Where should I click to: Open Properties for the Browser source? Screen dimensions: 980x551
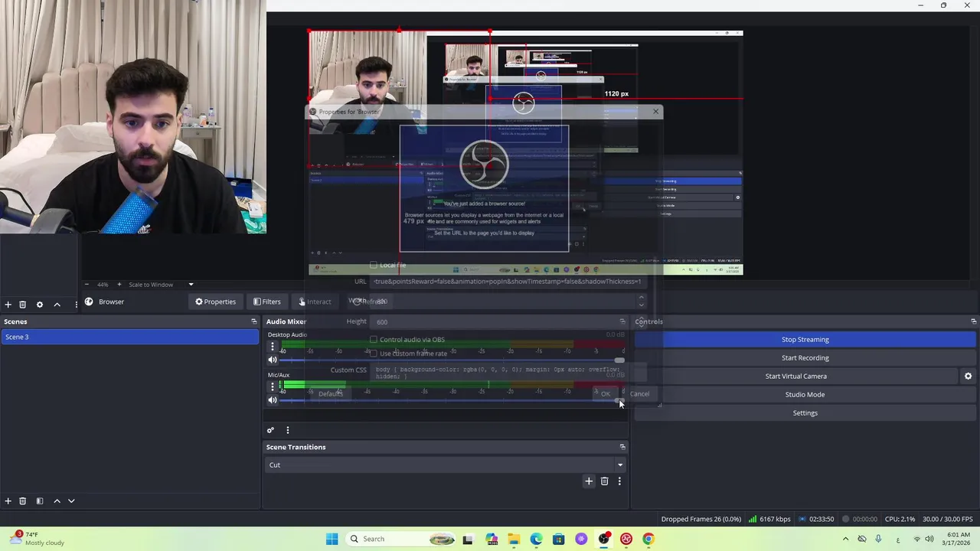click(215, 302)
